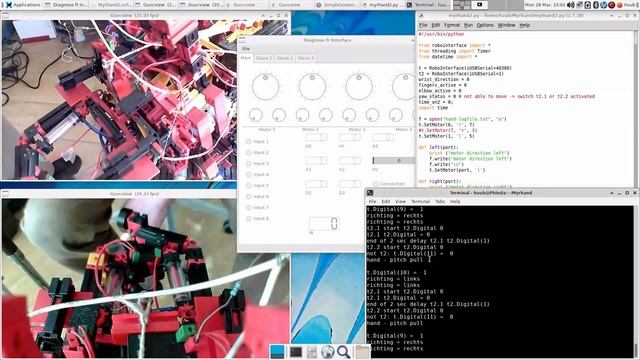Toggle the Input 5 indicator
Screen dimensions: 640x360
[x=249, y=186]
